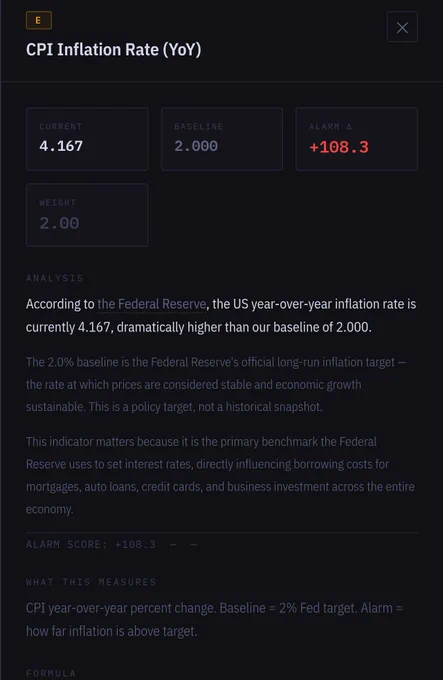Click the WHAT THIS MEASURES heading
Screen dimensions: 443x680
[x=91, y=582]
